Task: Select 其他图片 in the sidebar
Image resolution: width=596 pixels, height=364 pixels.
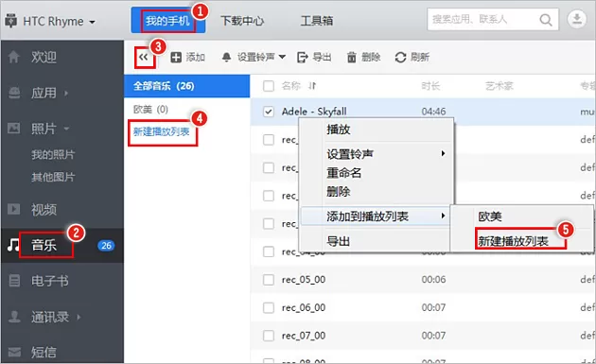Action: tap(53, 177)
